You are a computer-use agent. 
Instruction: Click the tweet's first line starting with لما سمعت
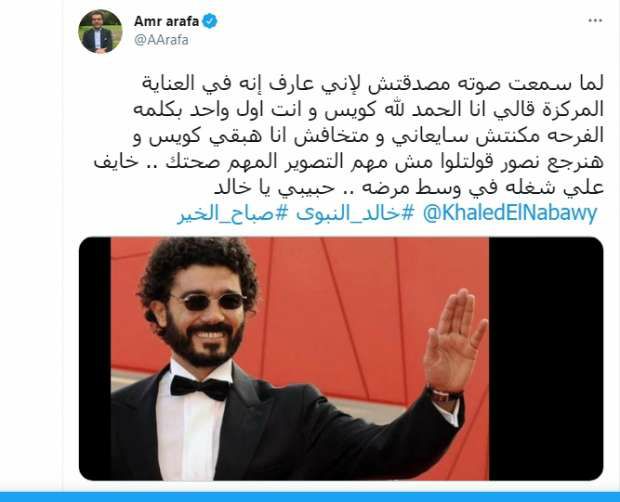click(372, 84)
